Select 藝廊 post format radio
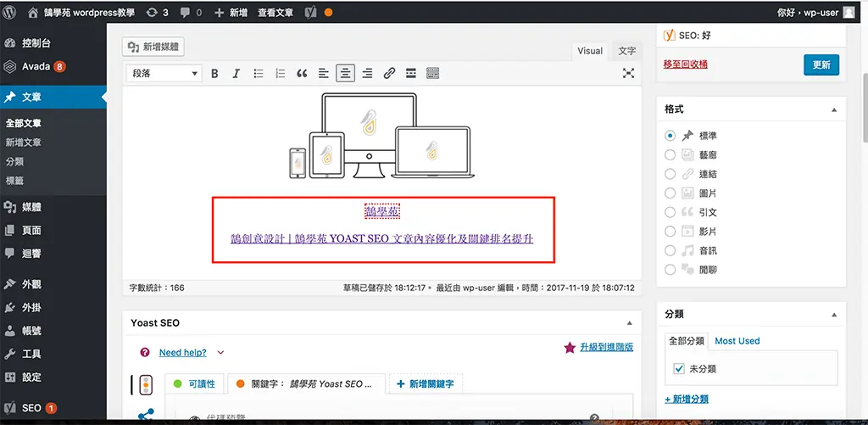The image size is (868, 425). tap(670, 154)
